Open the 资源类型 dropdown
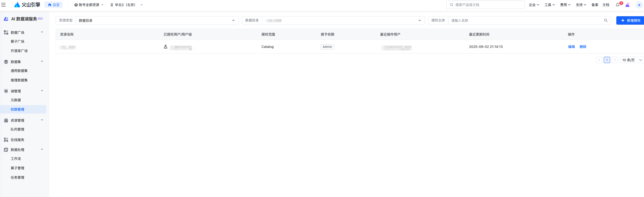644x197 pixels. [157, 20]
